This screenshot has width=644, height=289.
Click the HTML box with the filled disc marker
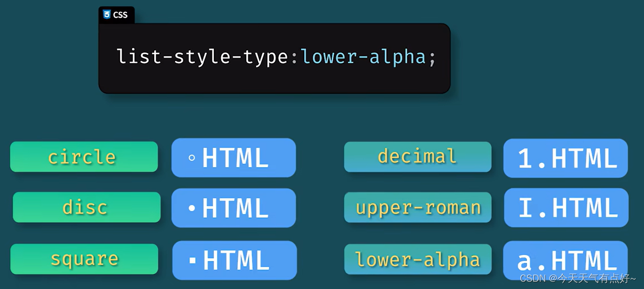click(234, 208)
